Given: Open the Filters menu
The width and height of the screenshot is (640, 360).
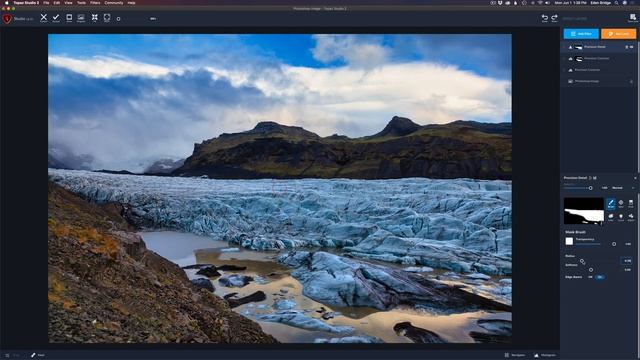Looking at the screenshot, I should point(95,3).
